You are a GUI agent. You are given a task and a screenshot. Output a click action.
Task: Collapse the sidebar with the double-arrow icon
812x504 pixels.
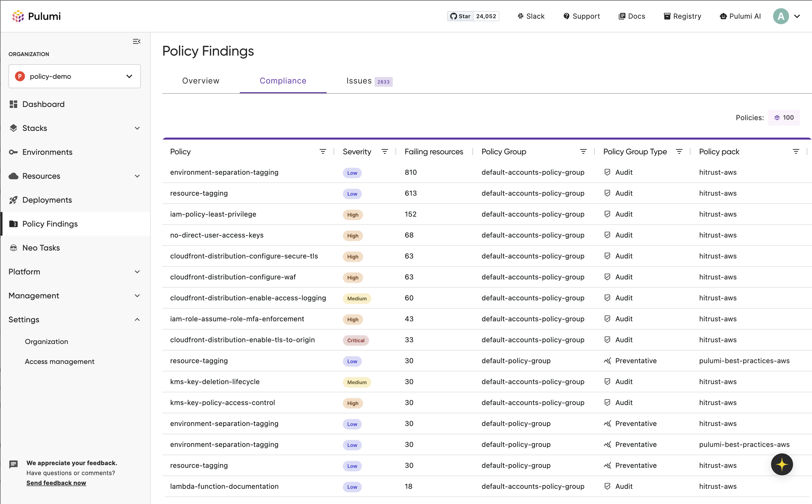(x=136, y=41)
